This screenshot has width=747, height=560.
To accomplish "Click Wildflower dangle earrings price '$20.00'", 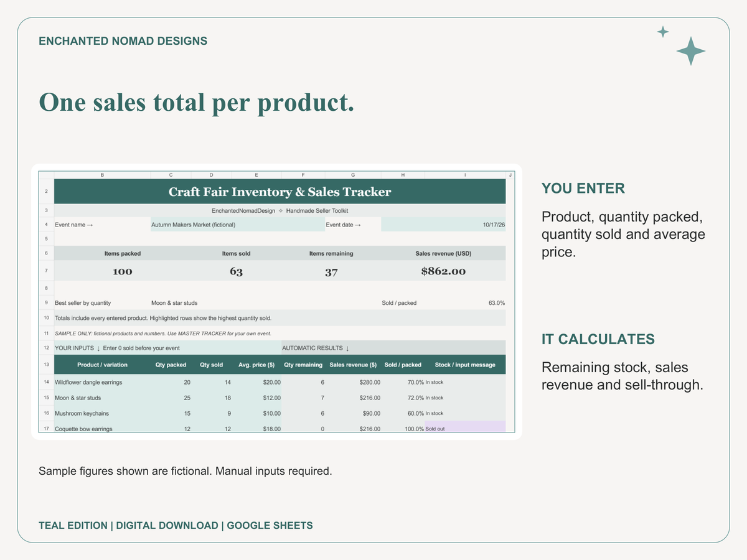I will [256, 382].
